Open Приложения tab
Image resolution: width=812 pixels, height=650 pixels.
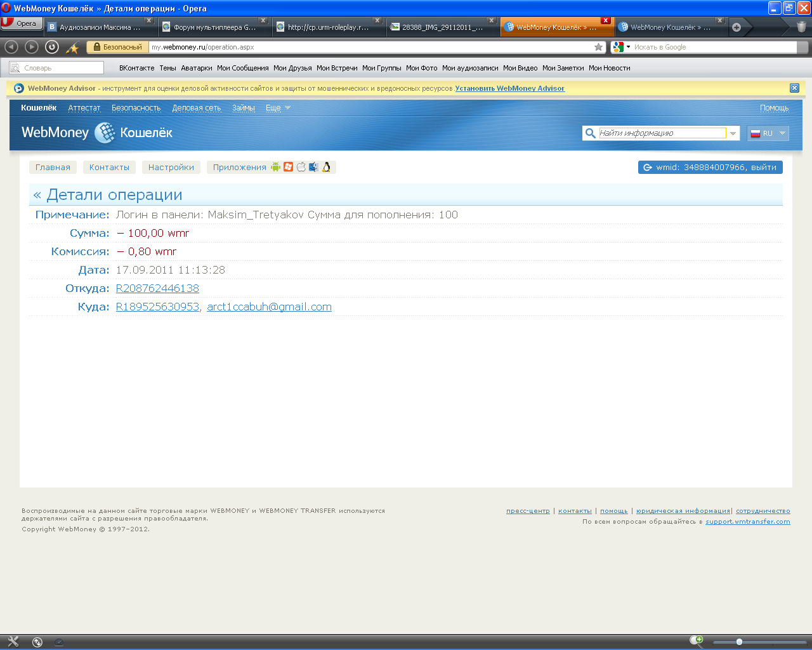[239, 168]
